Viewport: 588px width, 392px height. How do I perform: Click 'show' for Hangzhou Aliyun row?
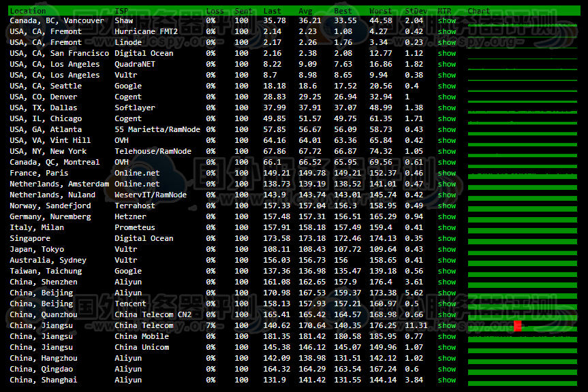tap(447, 357)
